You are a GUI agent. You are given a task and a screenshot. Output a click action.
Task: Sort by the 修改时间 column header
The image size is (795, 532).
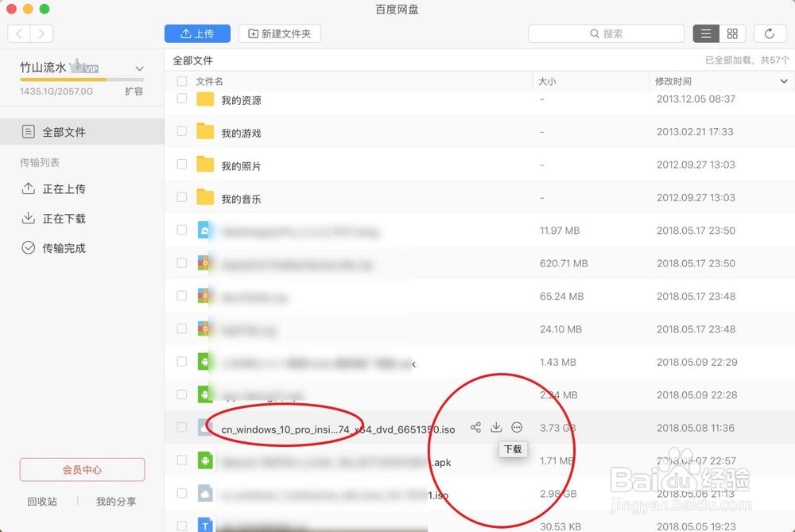[673, 81]
